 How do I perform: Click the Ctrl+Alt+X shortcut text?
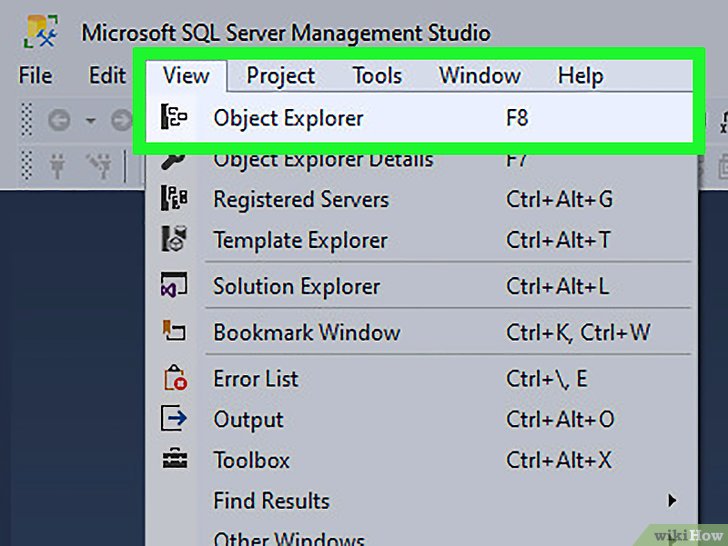point(559,460)
